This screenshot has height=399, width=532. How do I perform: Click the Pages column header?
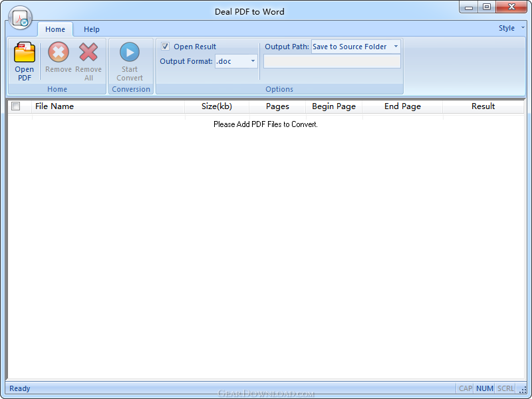[x=277, y=106]
